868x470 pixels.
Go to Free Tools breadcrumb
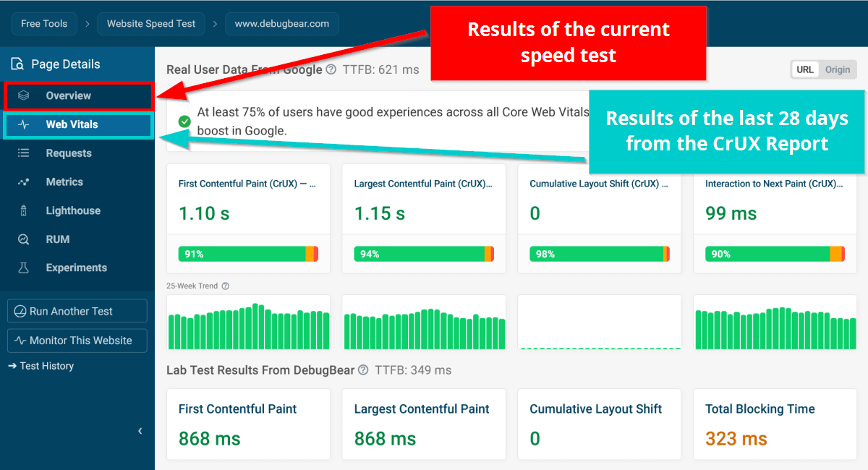pos(44,24)
